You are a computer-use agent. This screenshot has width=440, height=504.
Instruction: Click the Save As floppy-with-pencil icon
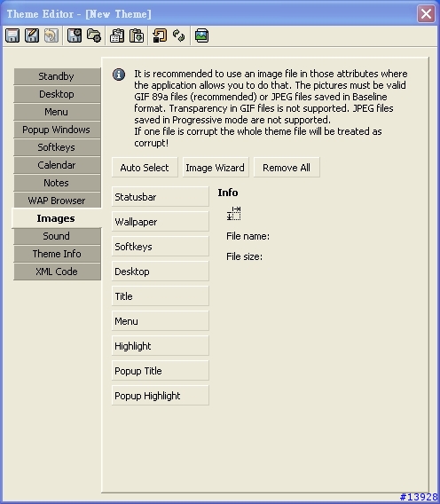click(32, 35)
